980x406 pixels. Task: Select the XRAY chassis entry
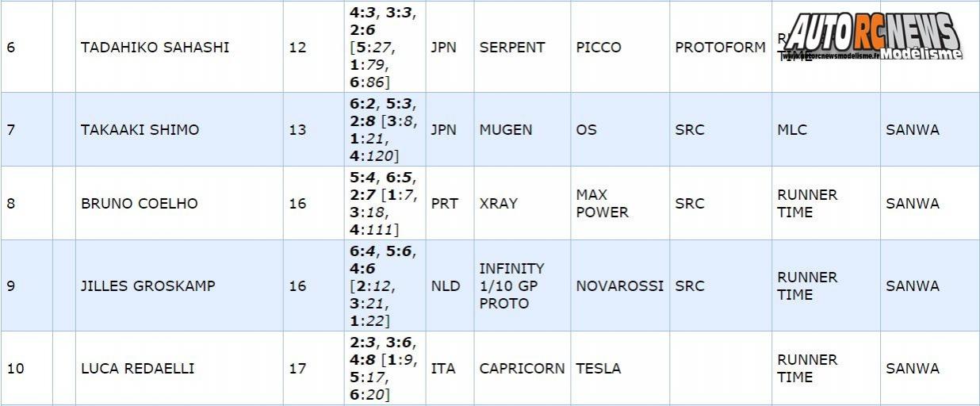[x=498, y=203]
